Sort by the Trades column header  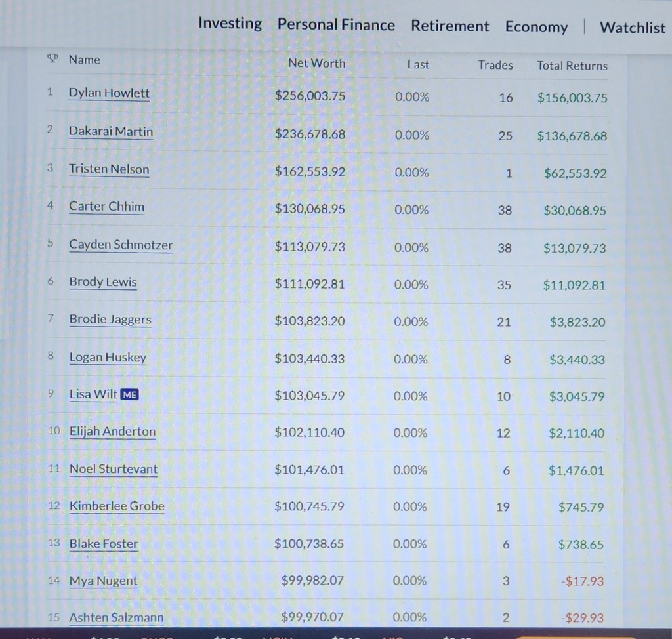[495, 64]
